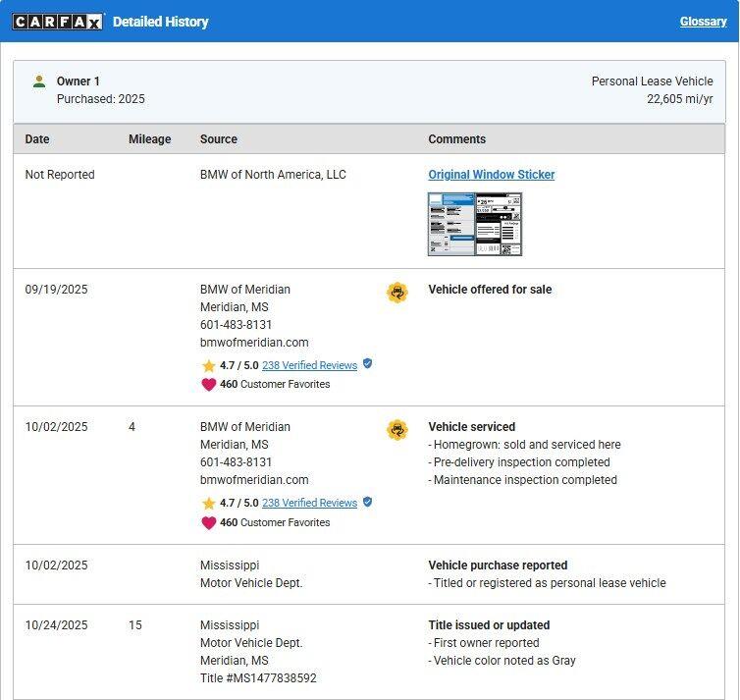This screenshot has height=700, width=740.
Task: Click 'Pre-delivery inspection completed' line
Action: click(x=519, y=462)
